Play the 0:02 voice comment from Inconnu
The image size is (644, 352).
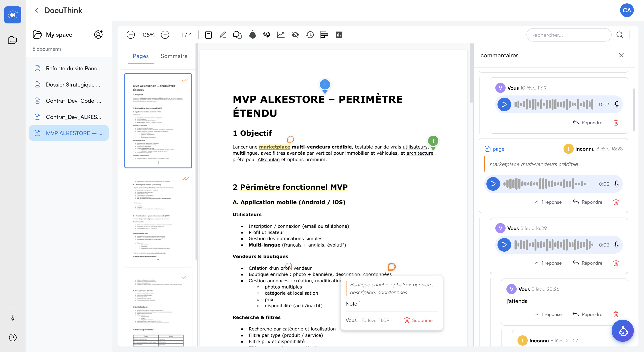click(x=493, y=184)
